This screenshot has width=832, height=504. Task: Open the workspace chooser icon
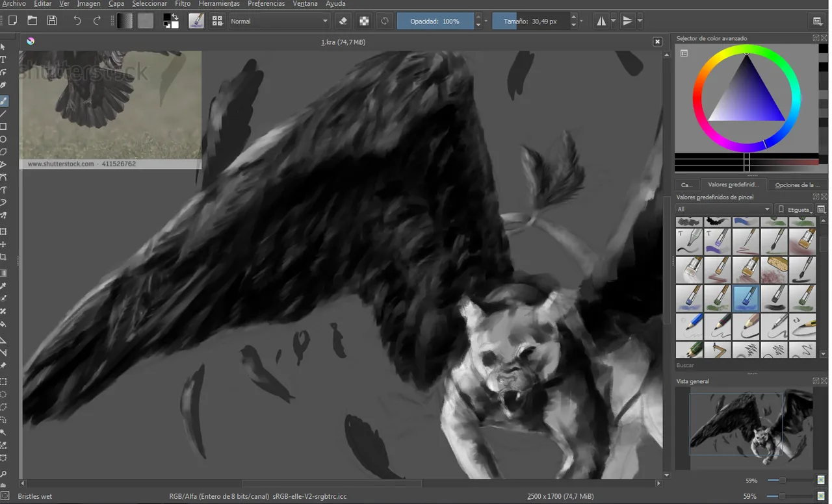click(x=818, y=21)
